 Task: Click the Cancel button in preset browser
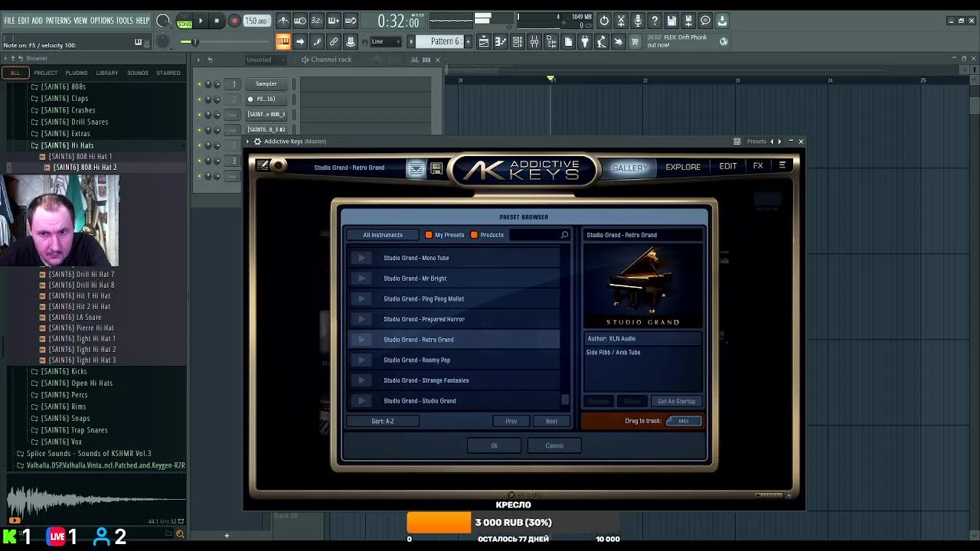554,445
